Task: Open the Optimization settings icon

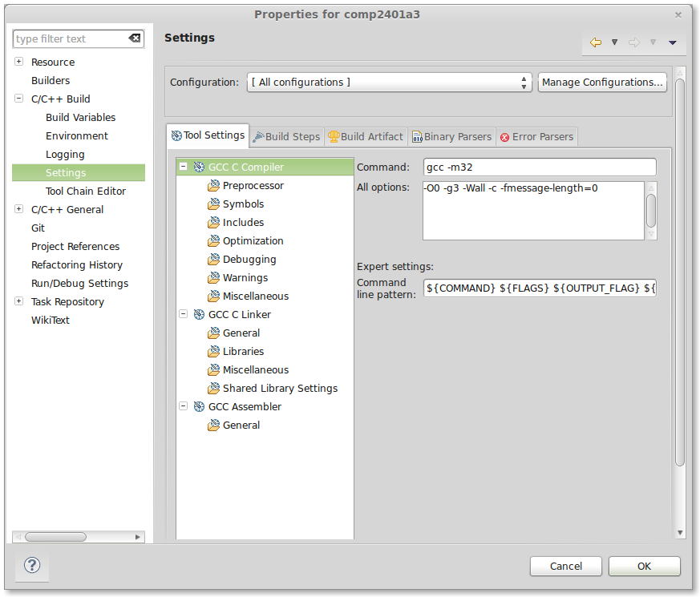Action: point(213,241)
